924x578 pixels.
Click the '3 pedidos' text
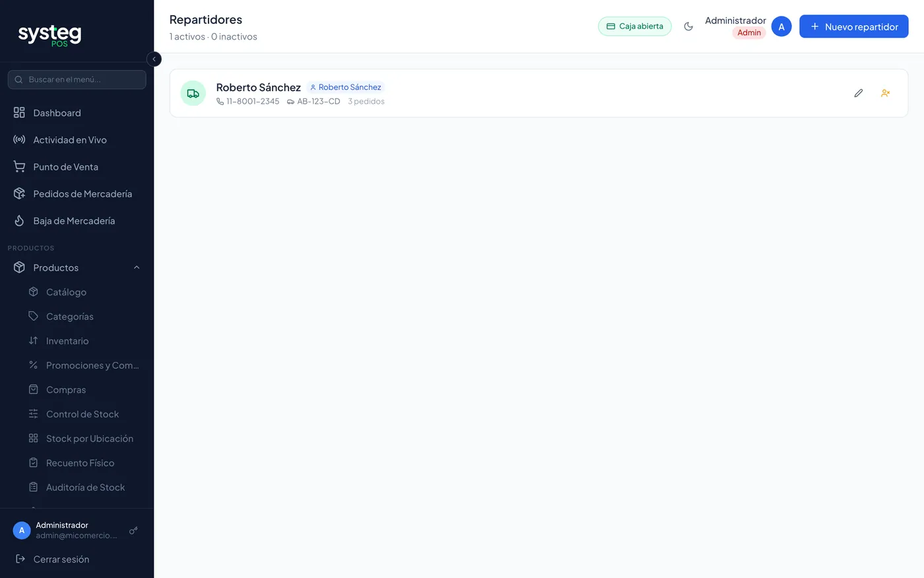pyautogui.click(x=366, y=102)
